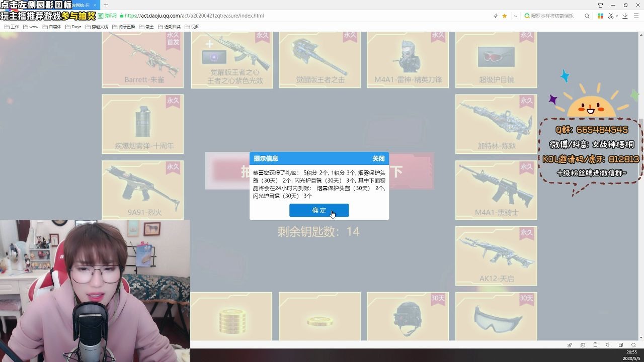Click the scissors screenshot tool icon
Image resolution: width=644 pixels, height=362 pixels.
(611, 16)
